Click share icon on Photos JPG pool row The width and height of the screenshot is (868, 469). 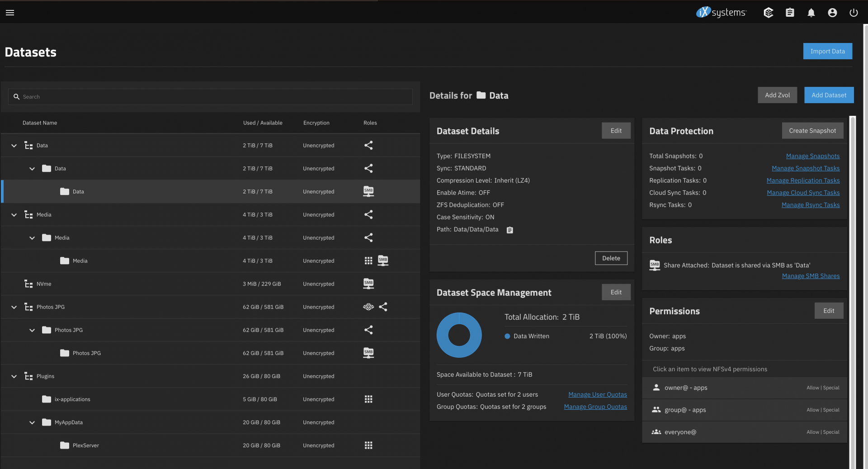(383, 307)
